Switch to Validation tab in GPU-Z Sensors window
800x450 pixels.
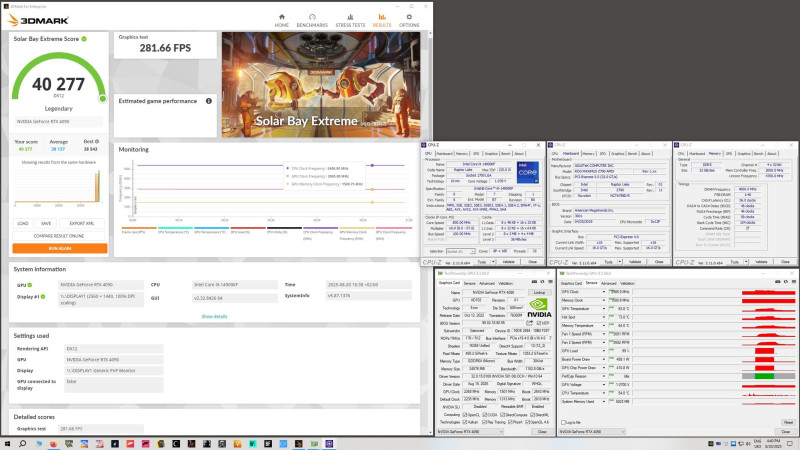[x=627, y=283]
